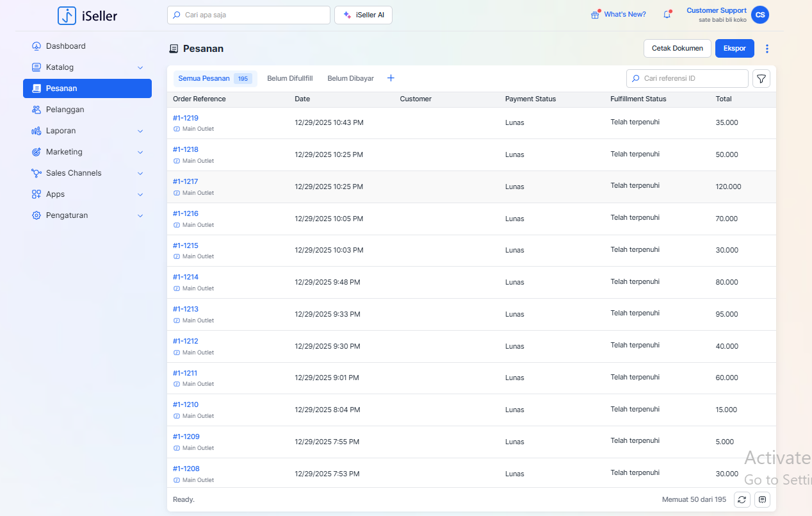The width and height of the screenshot is (812, 516).
Task: Click the iSeller logo
Action: coord(87,15)
